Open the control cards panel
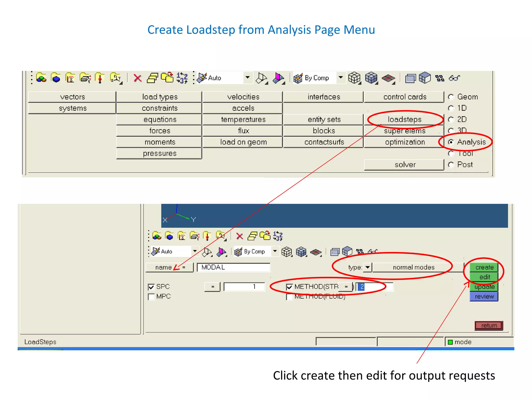Viewport: 532px width, 399px height. coord(404,97)
